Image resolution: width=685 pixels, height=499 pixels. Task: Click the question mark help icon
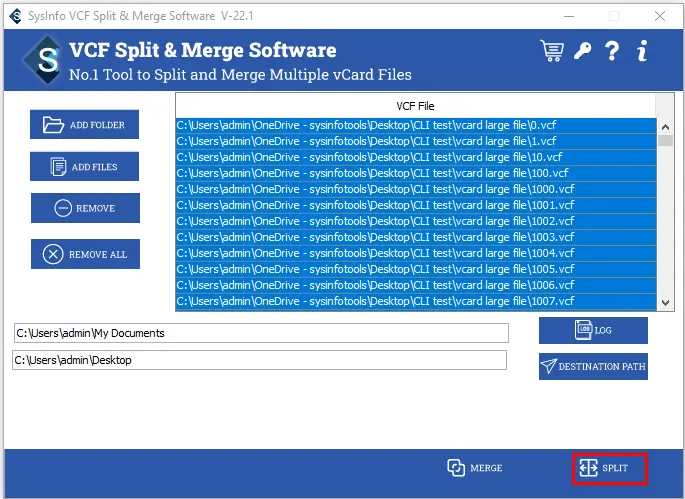click(x=612, y=50)
